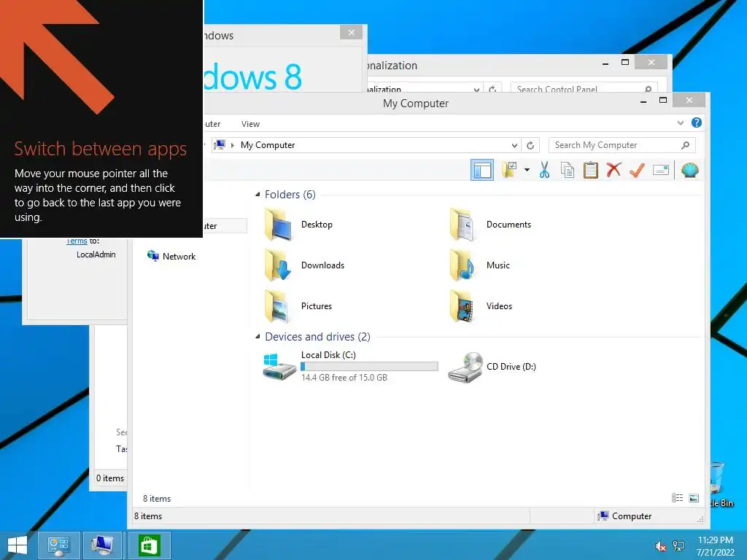Viewport: 747px width, 560px height.
Task: Click the Recycle Bin on desktop
Action: click(x=720, y=486)
